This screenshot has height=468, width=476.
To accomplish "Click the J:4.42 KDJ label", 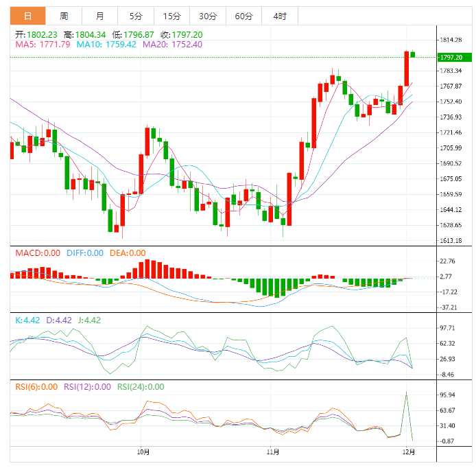I will point(89,320).
